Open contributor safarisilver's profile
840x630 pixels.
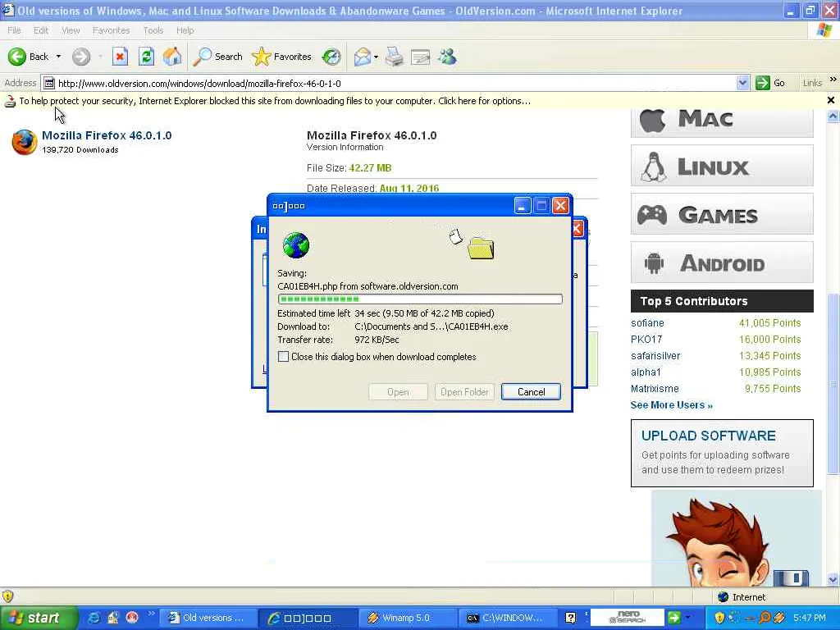click(655, 356)
